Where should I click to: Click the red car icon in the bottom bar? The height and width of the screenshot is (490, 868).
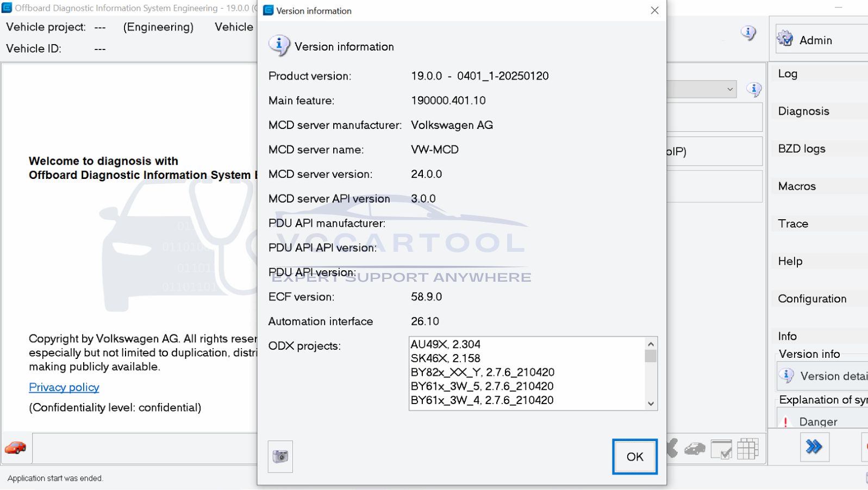click(x=16, y=448)
